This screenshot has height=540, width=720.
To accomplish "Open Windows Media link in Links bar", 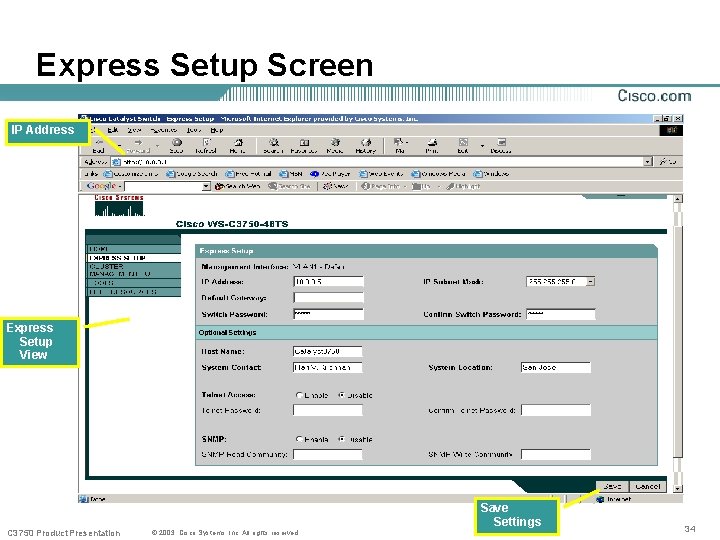I will 439,174.
